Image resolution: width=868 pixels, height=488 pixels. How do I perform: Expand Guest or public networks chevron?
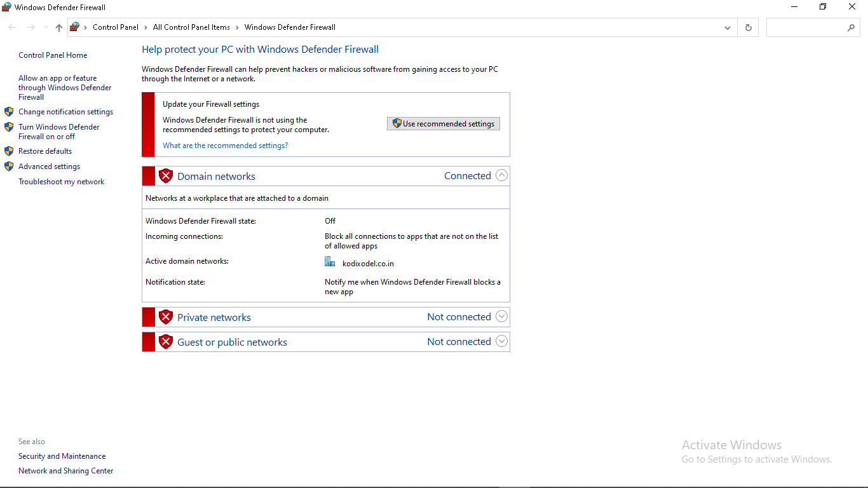coord(501,341)
